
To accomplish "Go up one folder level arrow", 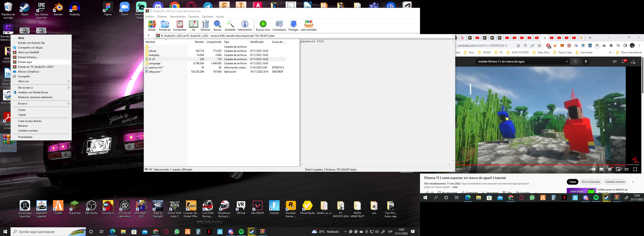I will pyautogui.click(x=149, y=36).
